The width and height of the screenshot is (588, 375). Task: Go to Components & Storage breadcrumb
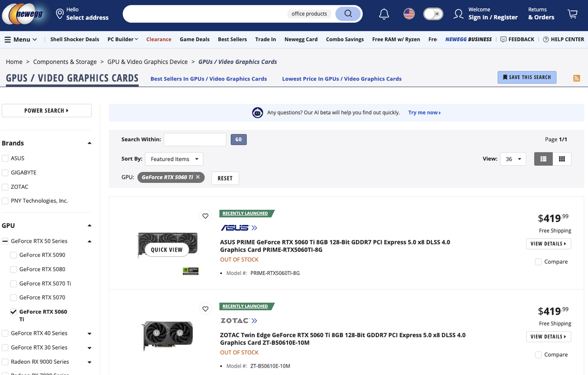65,62
